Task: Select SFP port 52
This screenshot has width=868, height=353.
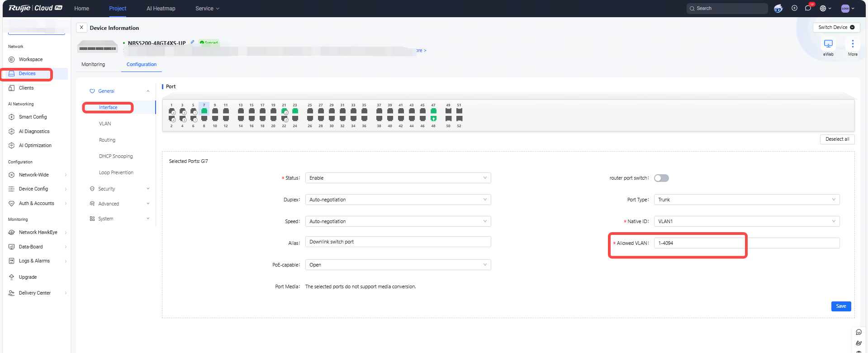Action: tap(459, 119)
